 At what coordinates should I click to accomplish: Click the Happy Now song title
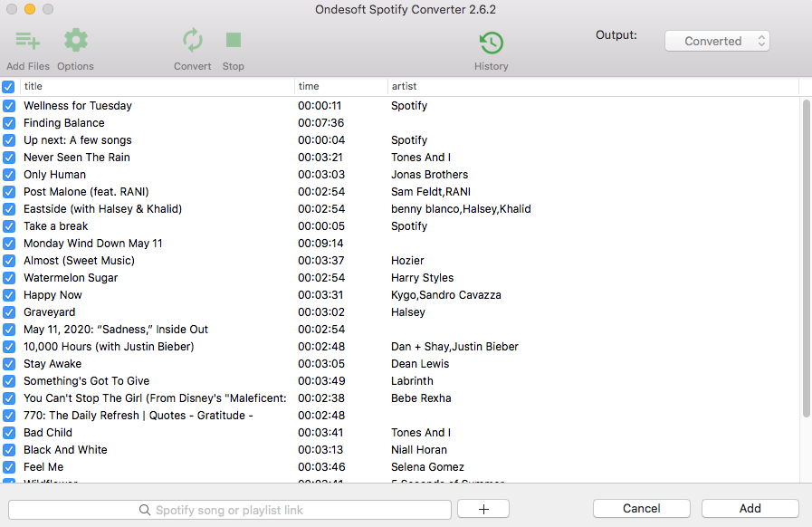tap(53, 295)
